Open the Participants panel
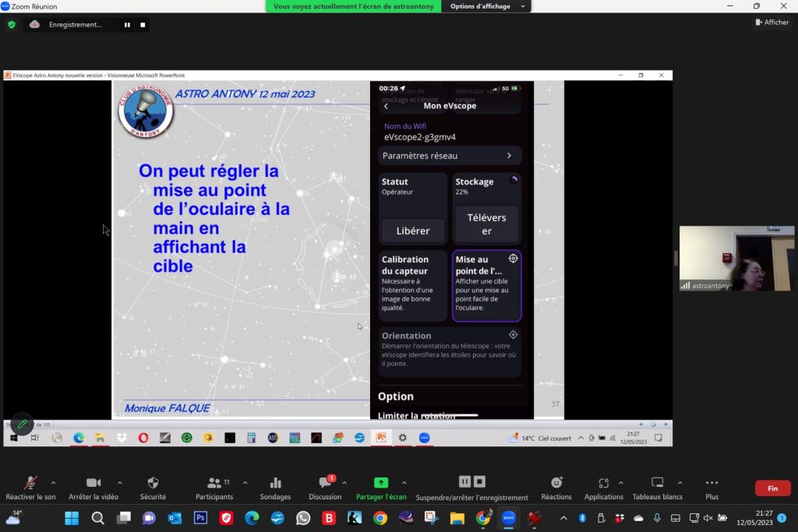The height and width of the screenshot is (532, 798). pos(214,488)
